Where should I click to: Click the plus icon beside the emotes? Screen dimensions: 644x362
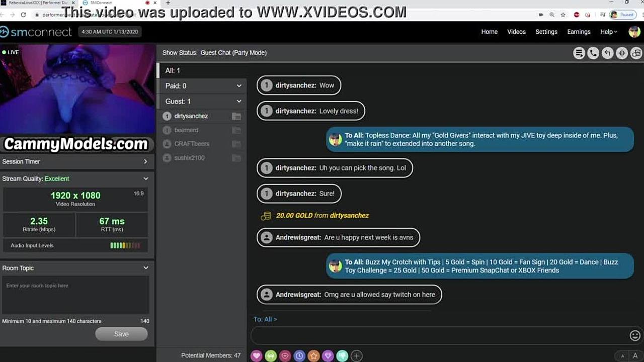pos(356,356)
